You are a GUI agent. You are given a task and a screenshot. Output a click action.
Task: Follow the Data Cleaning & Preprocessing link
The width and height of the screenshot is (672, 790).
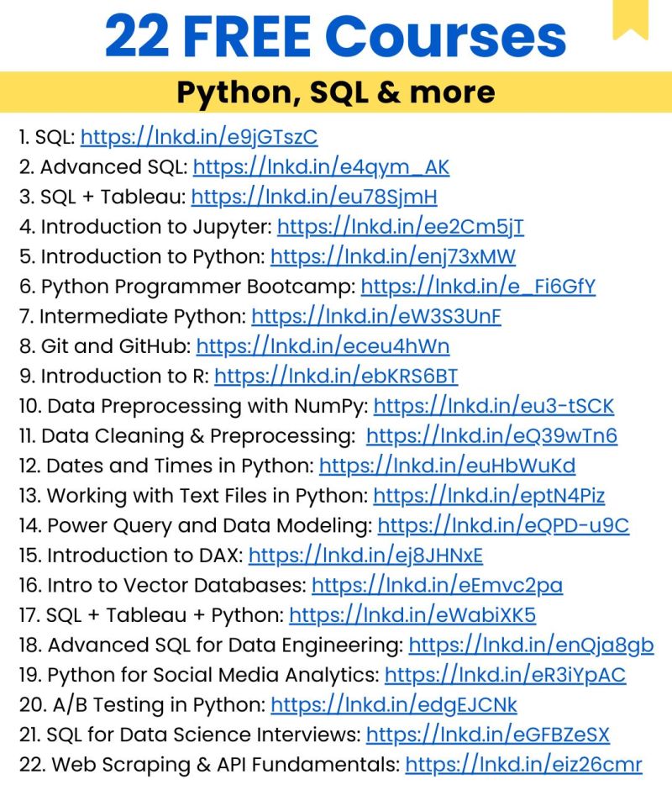(x=491, y=436)
